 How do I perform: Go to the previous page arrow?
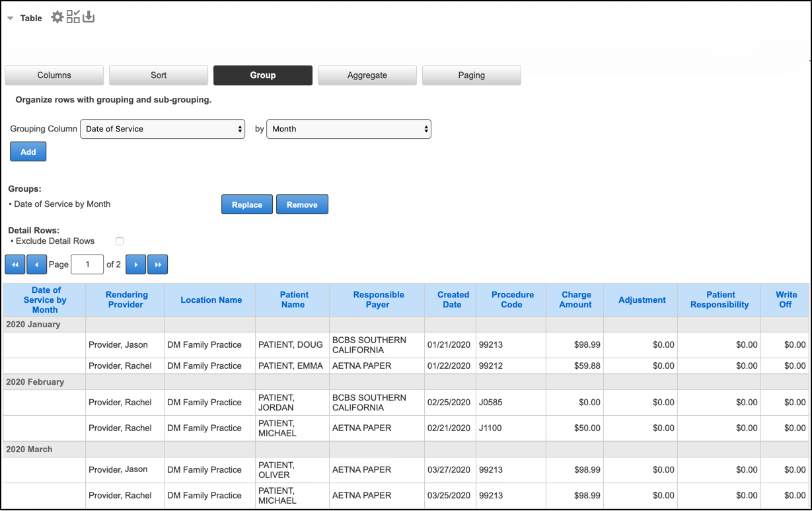tap(36, 264)
